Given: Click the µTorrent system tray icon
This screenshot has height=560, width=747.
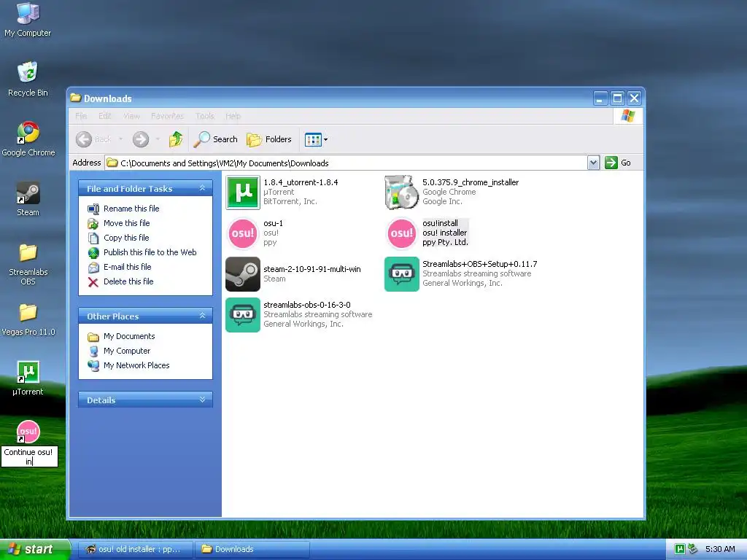Looking at the screenshot, I should coord(680,549).
